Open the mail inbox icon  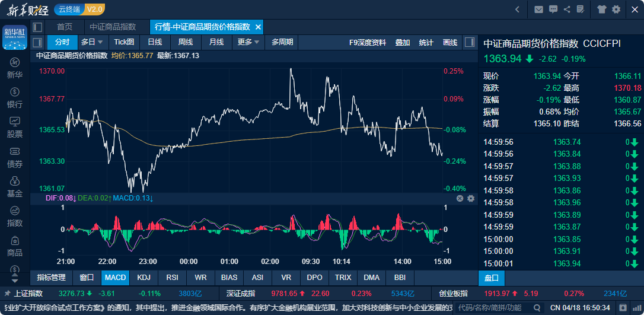pyautogui.click(x=538, y=9)
